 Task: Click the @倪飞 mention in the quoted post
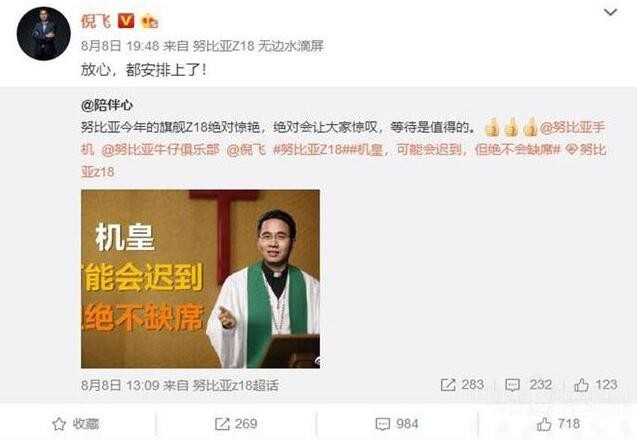point(246,150)
